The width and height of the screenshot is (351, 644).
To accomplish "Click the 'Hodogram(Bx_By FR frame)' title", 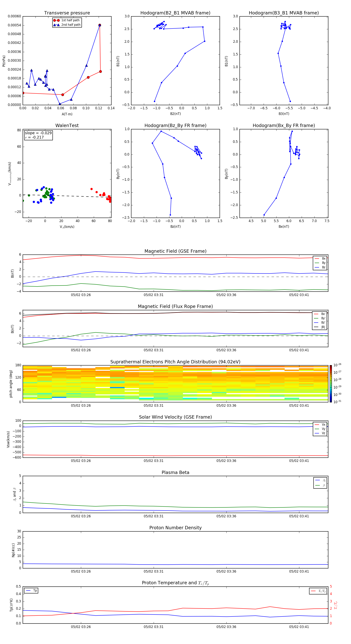I will 284,125.
